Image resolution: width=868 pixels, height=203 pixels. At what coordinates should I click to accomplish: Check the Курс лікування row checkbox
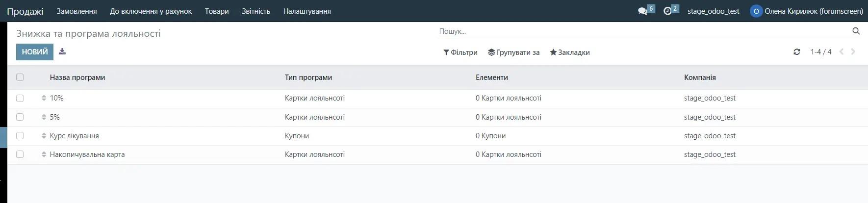(20, 136)
